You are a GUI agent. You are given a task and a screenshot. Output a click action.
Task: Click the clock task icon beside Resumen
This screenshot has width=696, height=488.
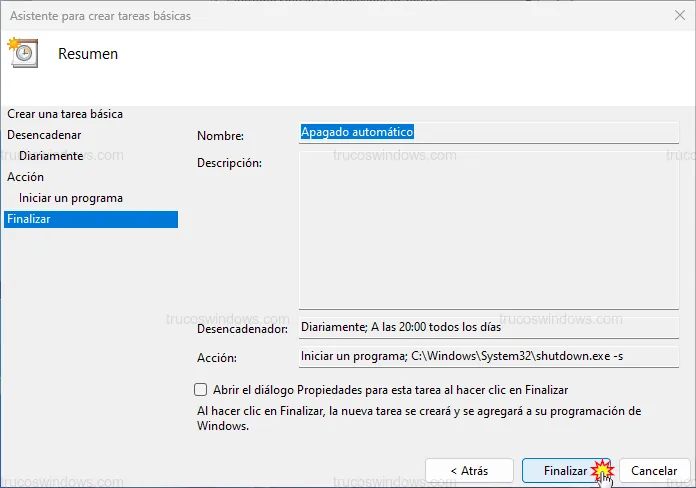[x=22, y=53]
